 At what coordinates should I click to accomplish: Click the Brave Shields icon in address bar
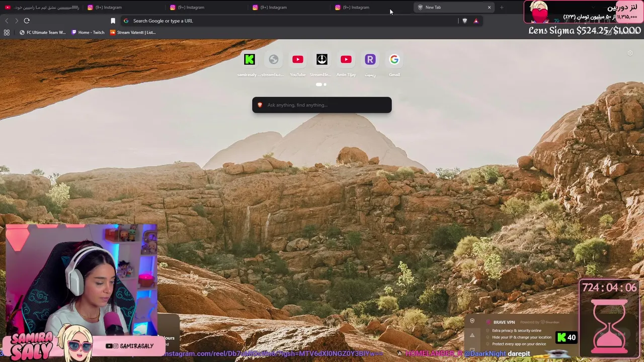tap(464, 21)
